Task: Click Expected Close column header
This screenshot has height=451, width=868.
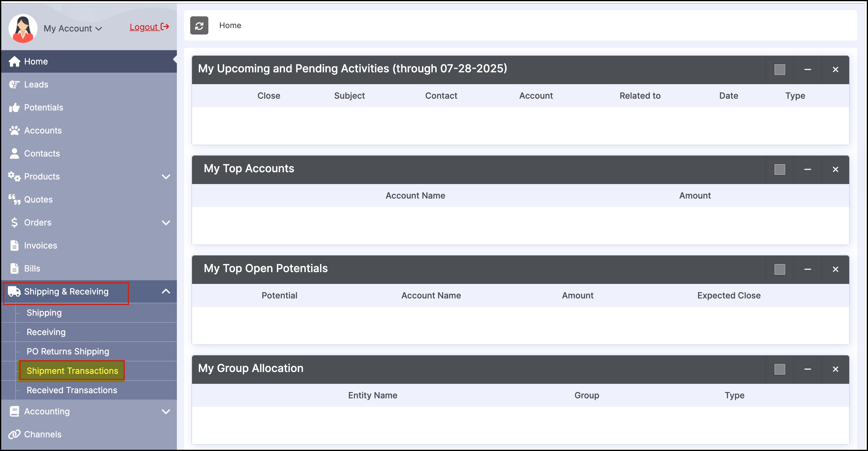Action: (729, 295)
